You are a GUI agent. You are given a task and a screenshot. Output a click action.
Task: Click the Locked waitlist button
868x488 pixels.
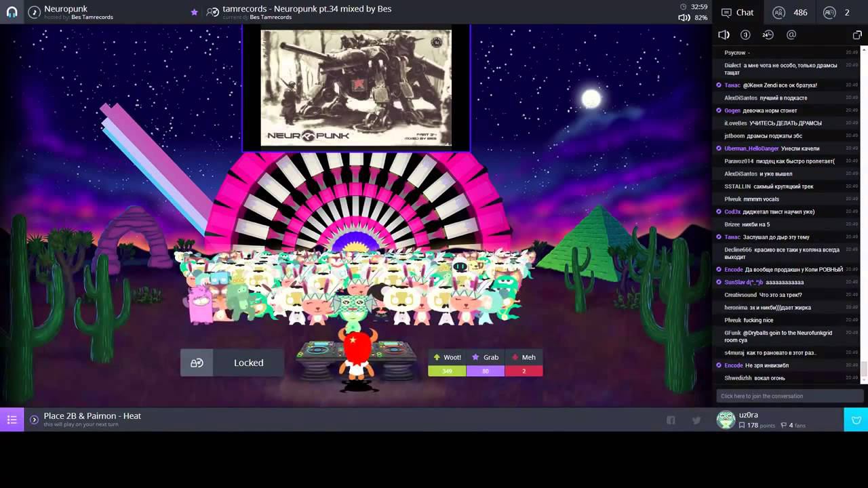tap(232, 363)
